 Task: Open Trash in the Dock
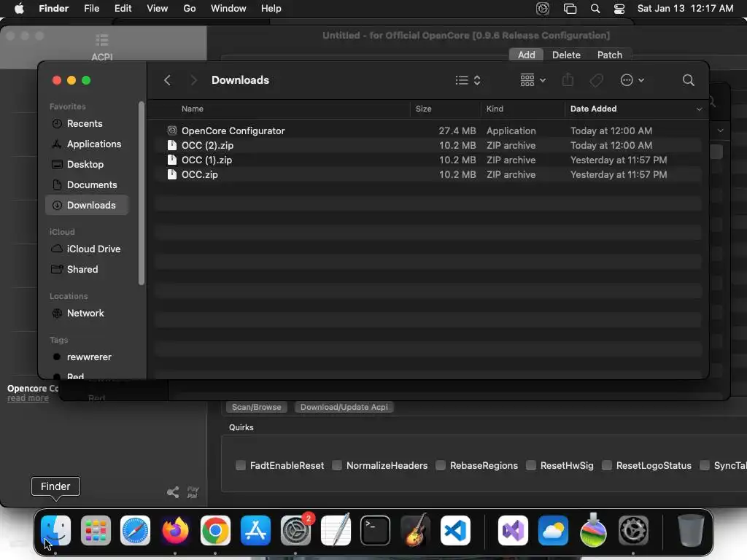click(691, 530)
